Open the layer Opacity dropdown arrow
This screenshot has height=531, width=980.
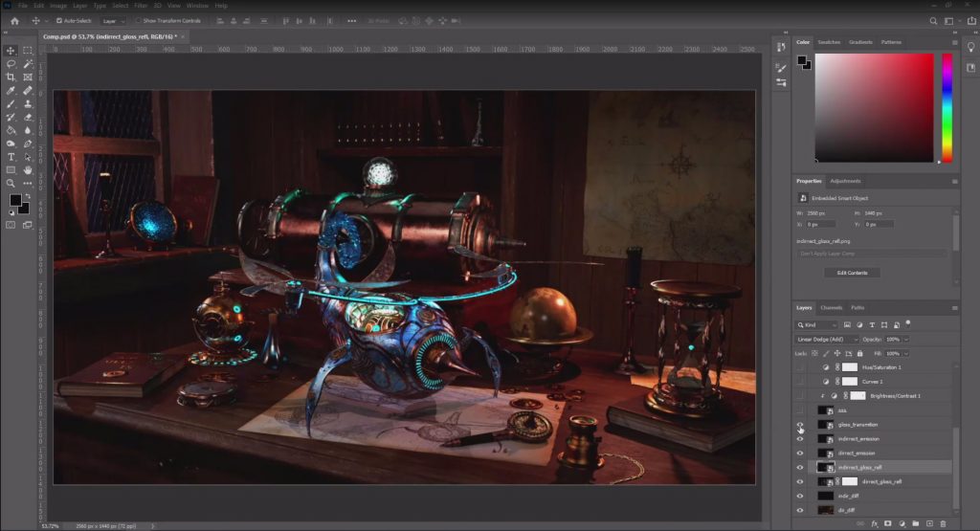(906, 340)
